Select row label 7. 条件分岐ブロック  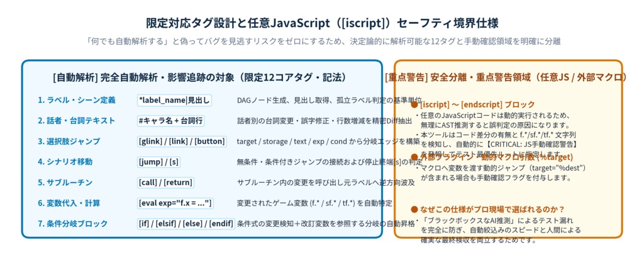73,224
